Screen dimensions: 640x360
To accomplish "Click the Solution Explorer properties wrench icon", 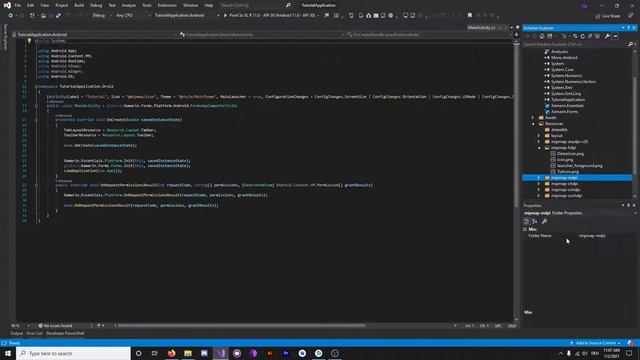I will 607,36.
